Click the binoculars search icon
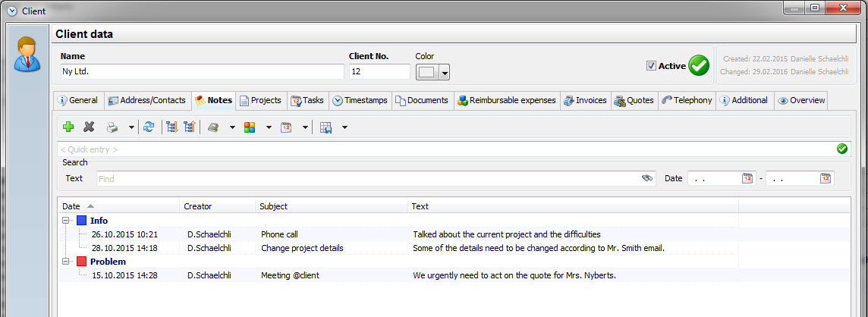The width and height of the screenshot is (868, 317). tap(646, 178)
